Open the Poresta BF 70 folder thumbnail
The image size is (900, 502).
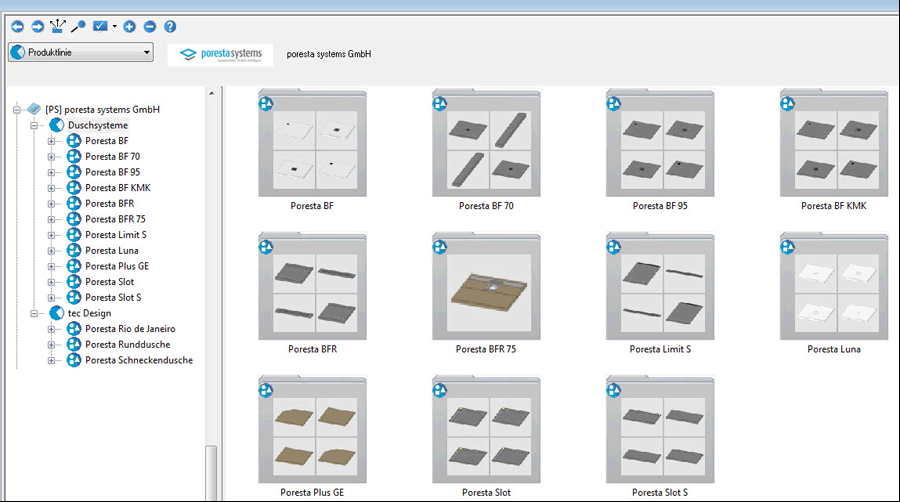pyautogui.click(x=486, y=143)
